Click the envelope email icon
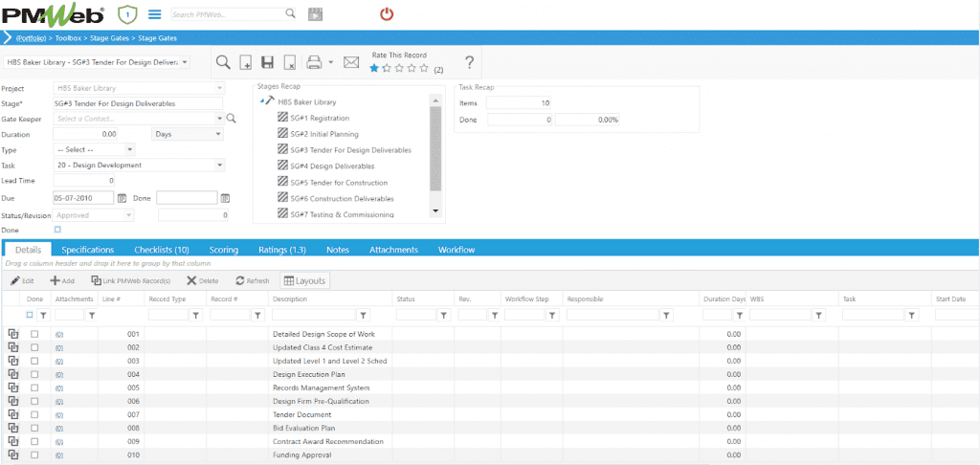Viewport: 980px width, 465px height. coord(352,62)
